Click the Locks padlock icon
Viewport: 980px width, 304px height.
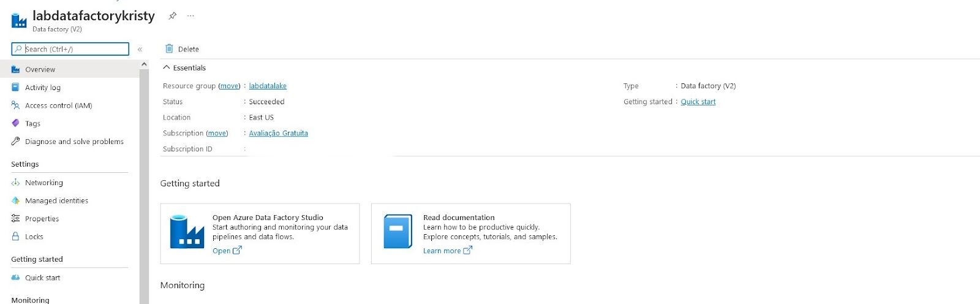(x=16, y=237)
